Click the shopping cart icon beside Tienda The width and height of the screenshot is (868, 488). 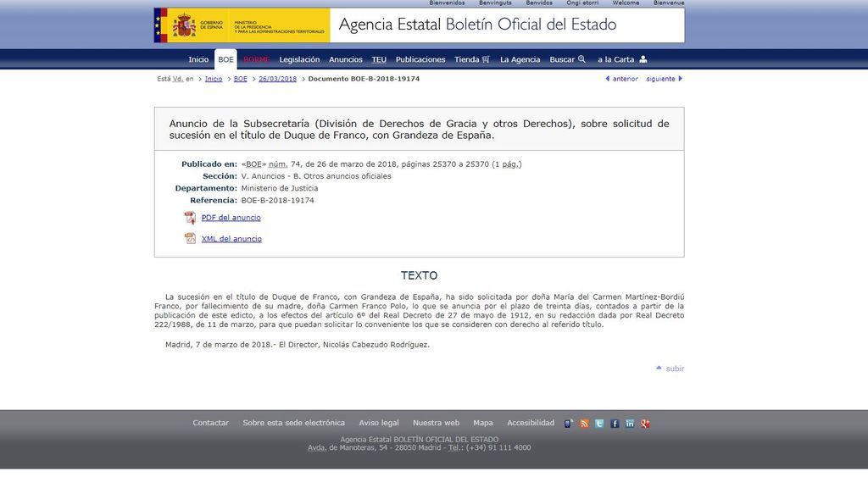coord(486,59)
